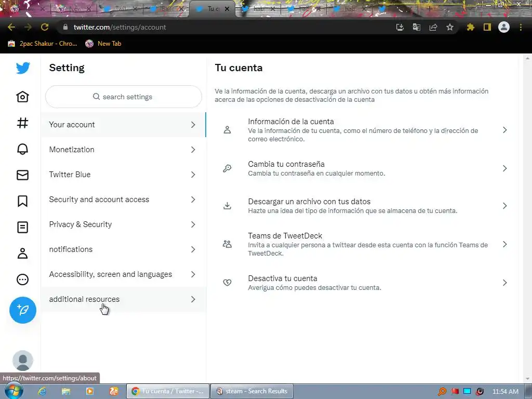Click the Tu cuenta / Twitter taskbar button
This screenshot has height=399, width=532.
pyautogui.click(x=168, y=391)
